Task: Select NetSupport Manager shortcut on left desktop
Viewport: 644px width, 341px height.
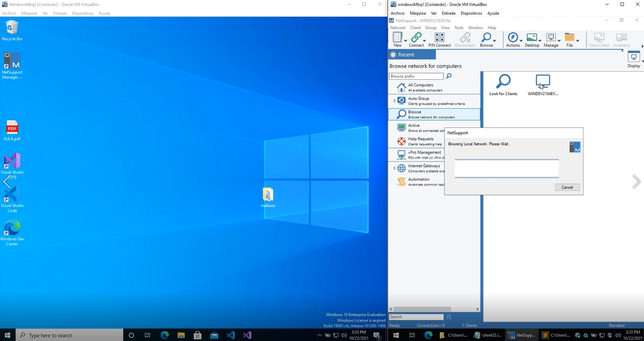Action: (12, 66)
